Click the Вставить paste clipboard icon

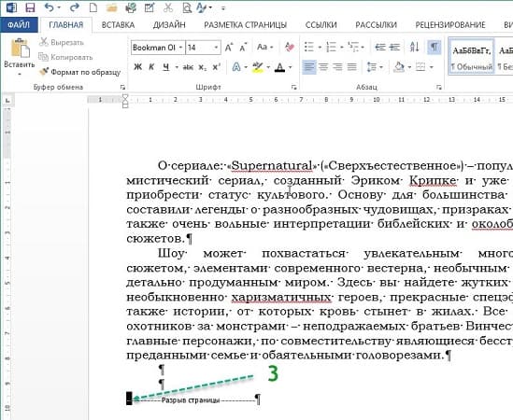click(20, 48)
